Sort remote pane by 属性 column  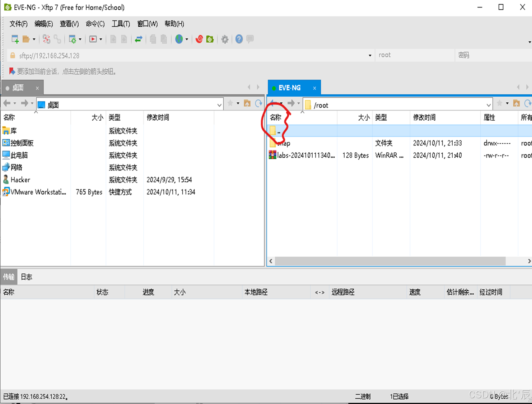[499, 117]
